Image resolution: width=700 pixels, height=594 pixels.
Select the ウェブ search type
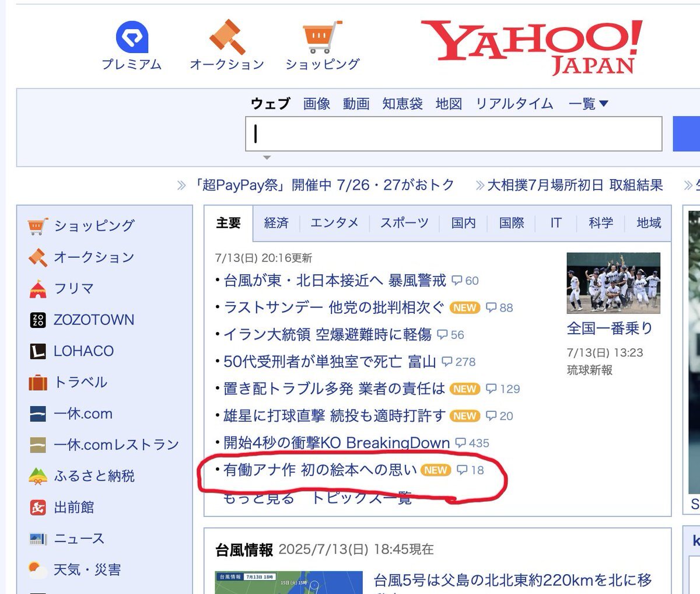271,104
